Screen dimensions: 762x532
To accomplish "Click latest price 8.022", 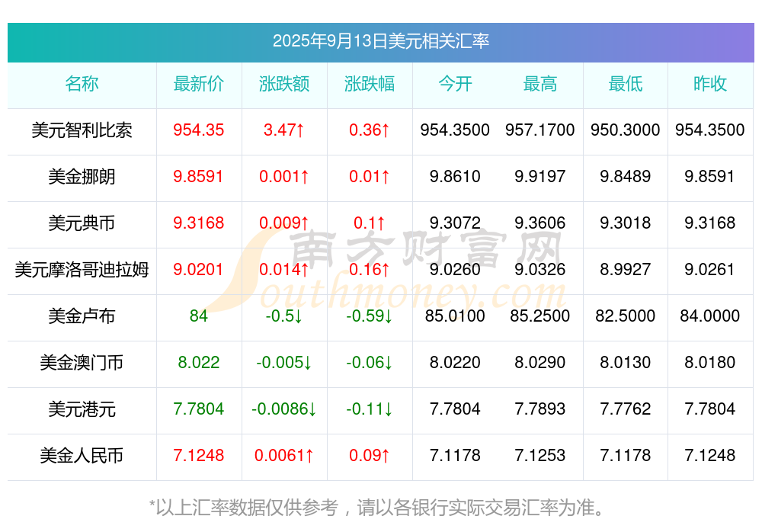I will 199,362.
